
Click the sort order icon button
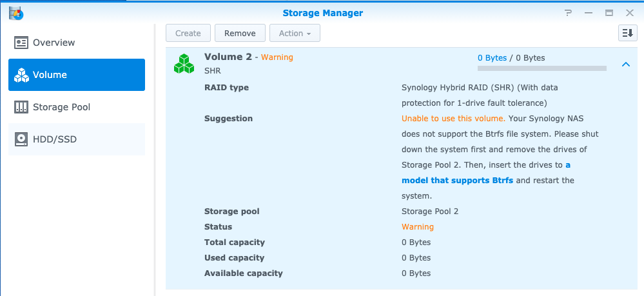point(628,33)
